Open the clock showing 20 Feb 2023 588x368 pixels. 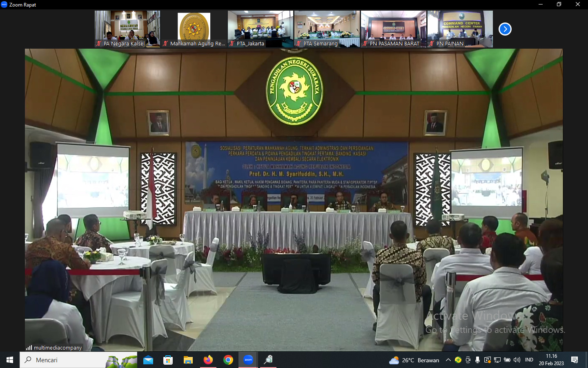click(x=551, y=360)
